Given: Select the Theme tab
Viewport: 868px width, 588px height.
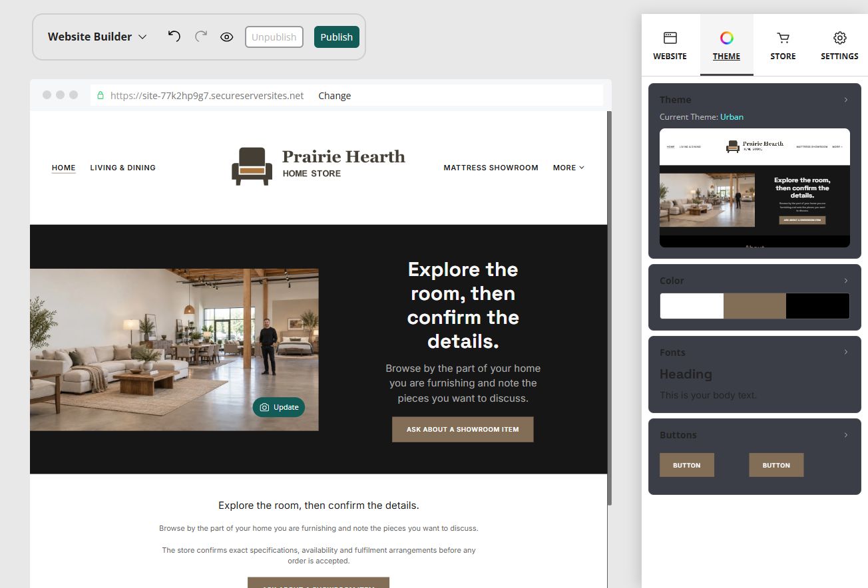Looking at the screenshot, I should (727, 45).
